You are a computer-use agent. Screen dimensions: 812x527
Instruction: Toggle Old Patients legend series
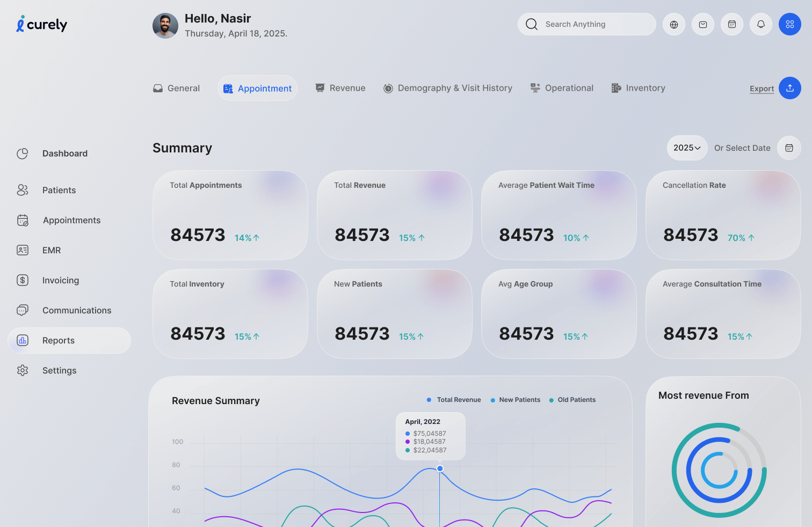coord(572,400)
